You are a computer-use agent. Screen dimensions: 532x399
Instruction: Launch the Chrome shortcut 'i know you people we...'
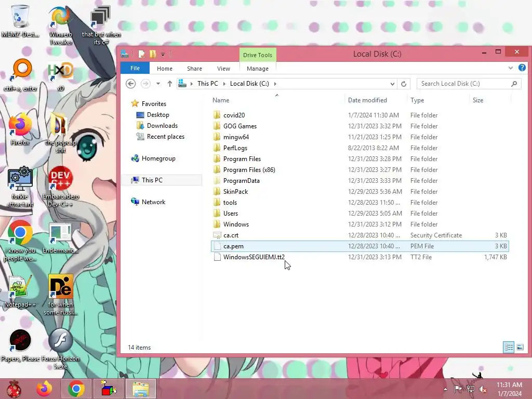[20, 241]
